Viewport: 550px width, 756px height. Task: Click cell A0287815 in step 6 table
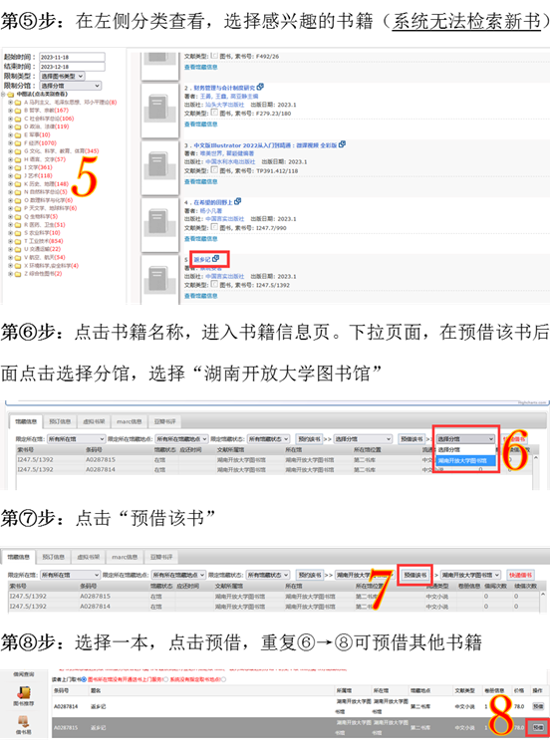pos(101,460)
